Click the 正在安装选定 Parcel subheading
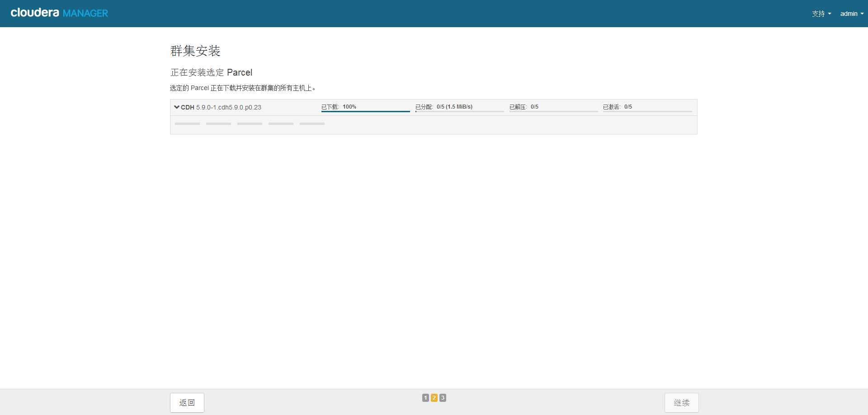Screen dimensions: 868x415 click(211, 72)
